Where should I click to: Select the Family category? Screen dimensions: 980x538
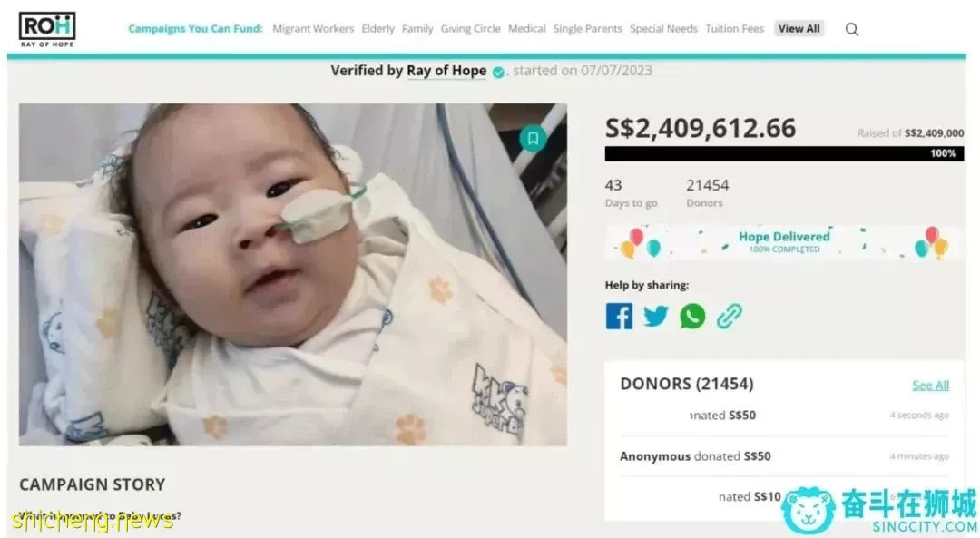(417, 29)
